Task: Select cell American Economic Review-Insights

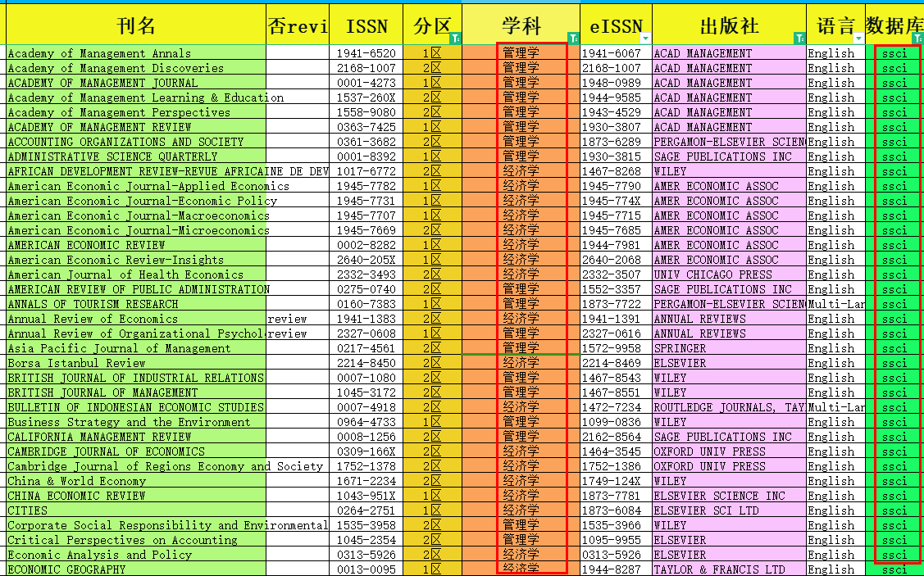Action: 136,260
